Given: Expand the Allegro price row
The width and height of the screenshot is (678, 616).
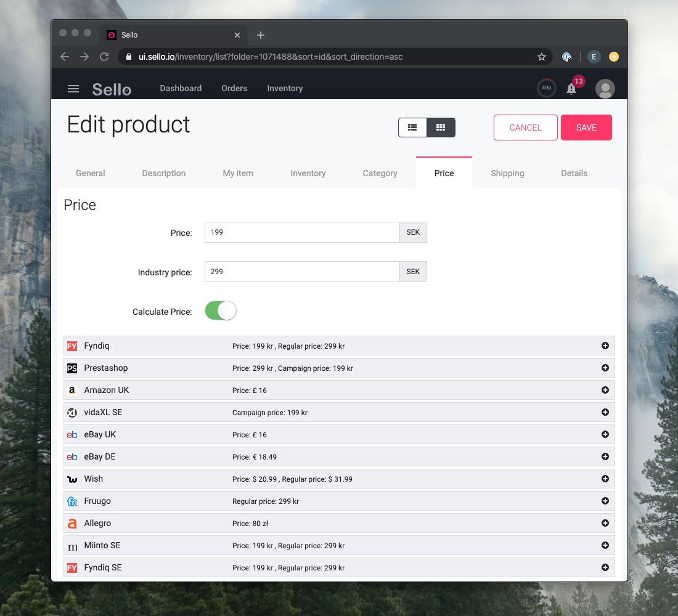Looking at the screenshot, I should [x=605, y=523].
